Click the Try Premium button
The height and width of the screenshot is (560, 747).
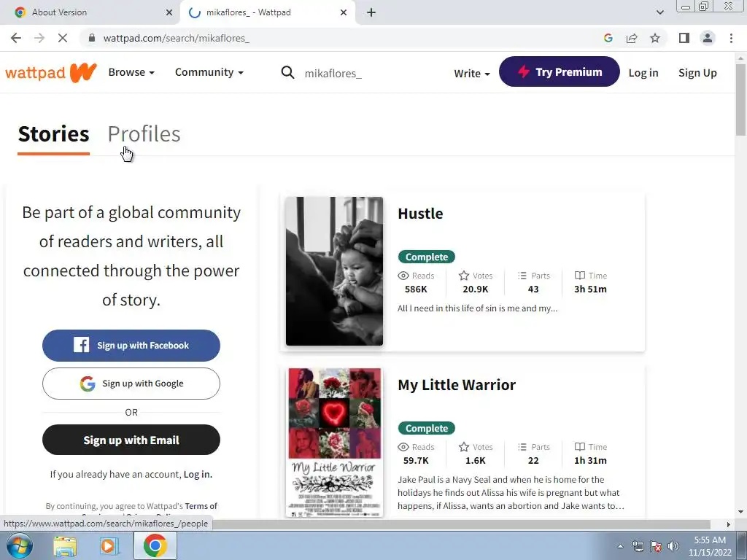point(560,71)
